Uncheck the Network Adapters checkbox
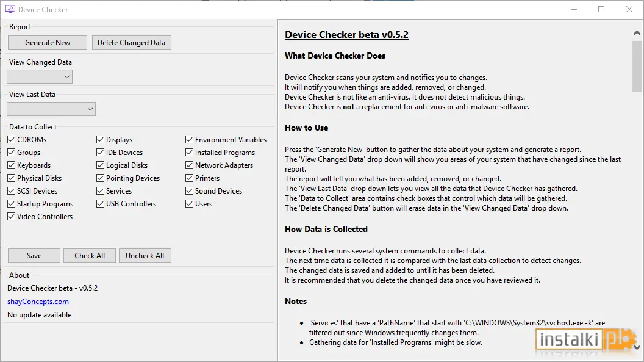 pos(189,165)
